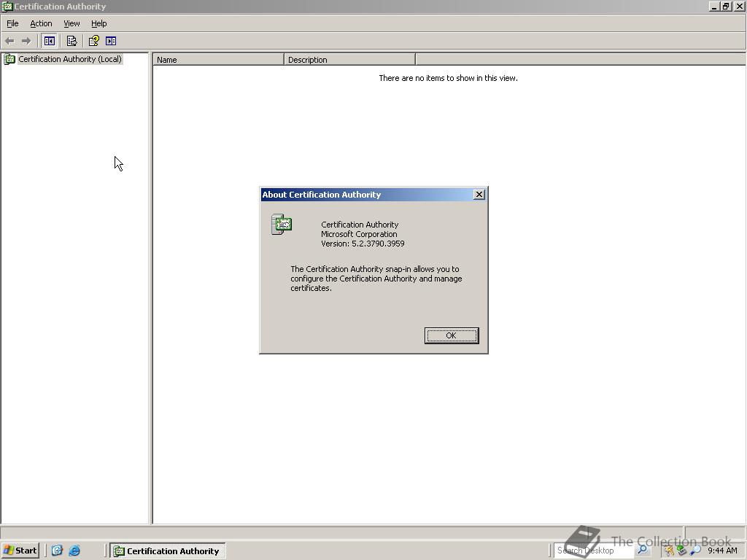
Task: Click the desktop search magnifier button
Action: [x=643, y=551]
